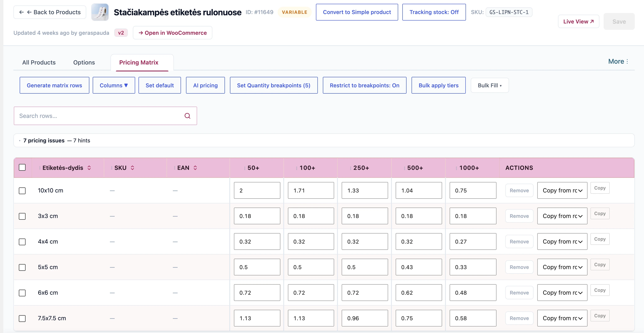Open Copy from row dropdown for 4x4 cm

click(x=562, y=241)
